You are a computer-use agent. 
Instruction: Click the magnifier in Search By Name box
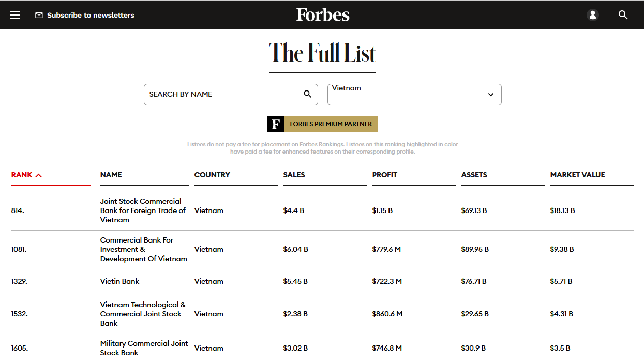pyautogui.click(x=307, y=94)
